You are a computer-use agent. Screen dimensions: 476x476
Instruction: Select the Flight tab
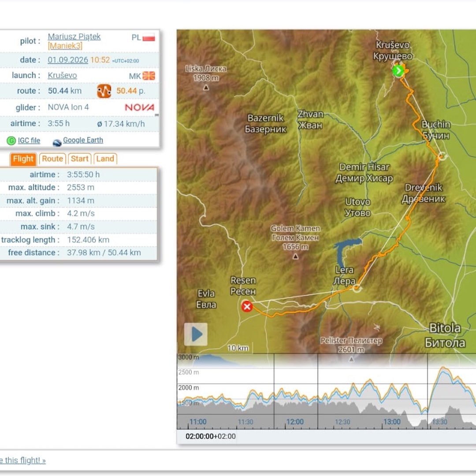pos(23,159)
